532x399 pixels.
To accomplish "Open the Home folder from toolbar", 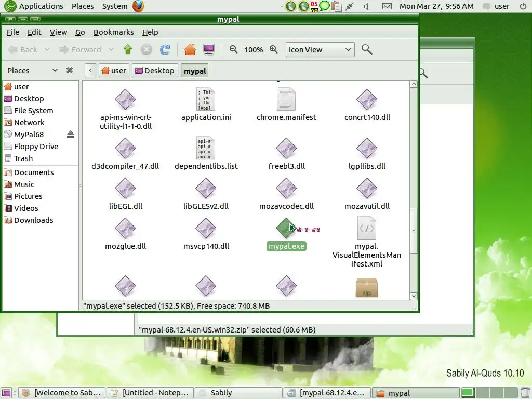I will click(190, 49).
